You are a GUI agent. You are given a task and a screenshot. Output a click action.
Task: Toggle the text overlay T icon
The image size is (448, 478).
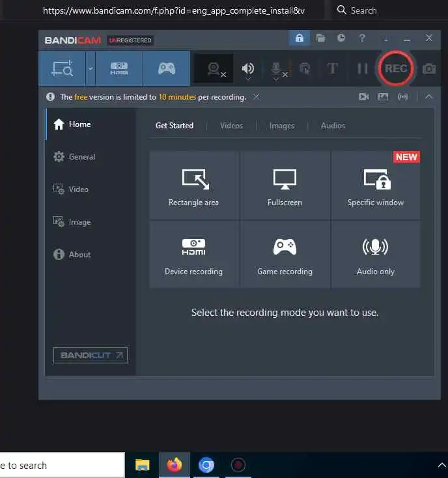click(x=333, y=68)
